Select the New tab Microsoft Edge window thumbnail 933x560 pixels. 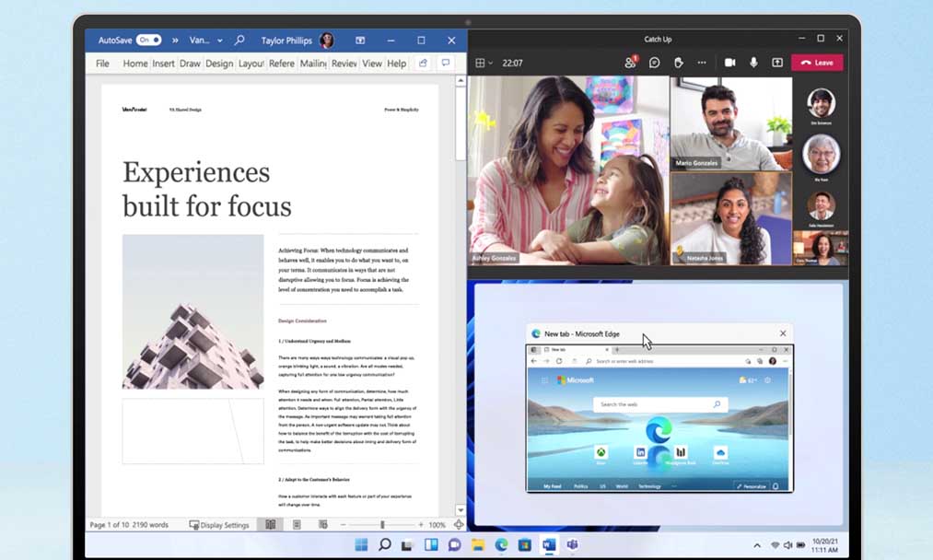(x=659, y=418)
